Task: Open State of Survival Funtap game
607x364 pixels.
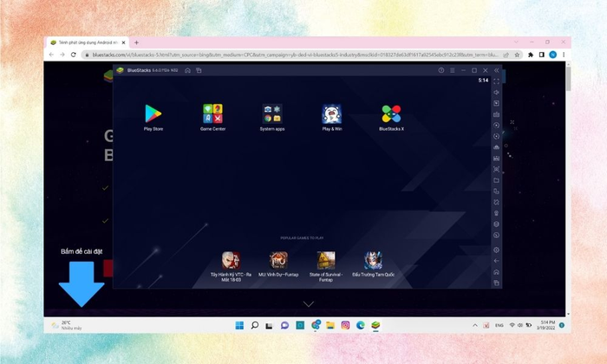Action: 326,260
